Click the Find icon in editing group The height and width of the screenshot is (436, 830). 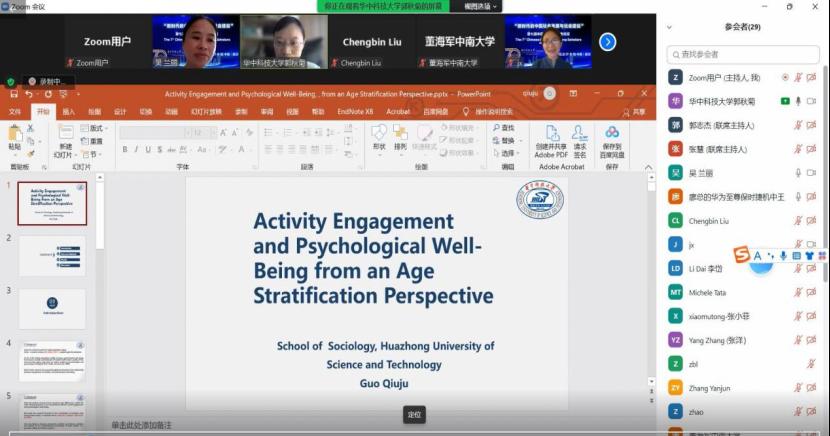(503, 128)
